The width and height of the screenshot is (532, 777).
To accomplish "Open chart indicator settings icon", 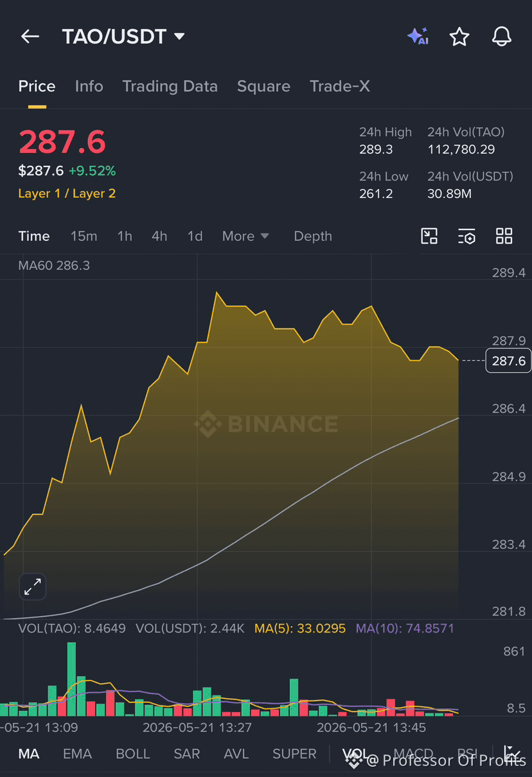I will coord(466,236).
